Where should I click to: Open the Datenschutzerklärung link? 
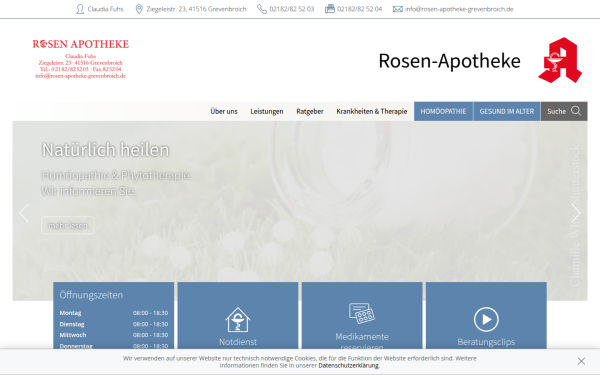coord(348,365)
